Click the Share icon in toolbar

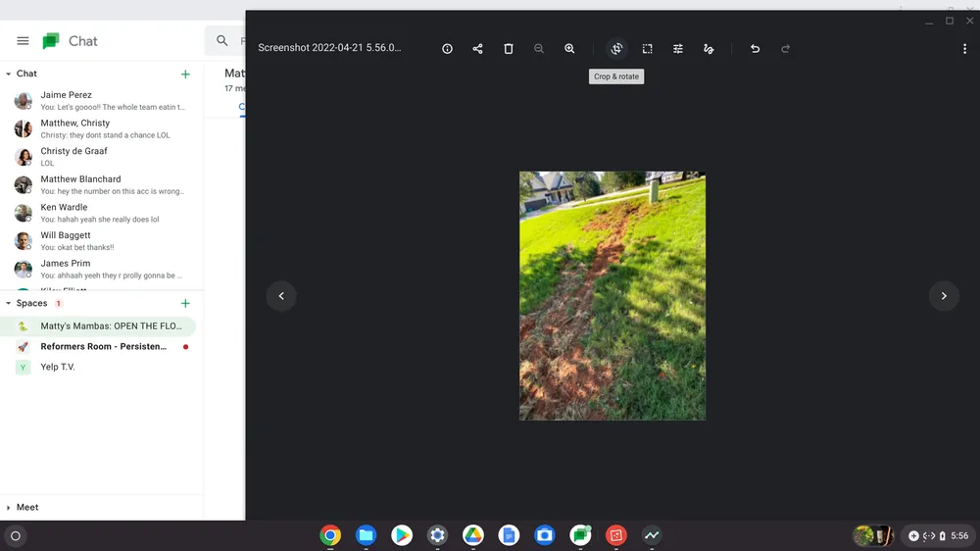pos(477,49)
